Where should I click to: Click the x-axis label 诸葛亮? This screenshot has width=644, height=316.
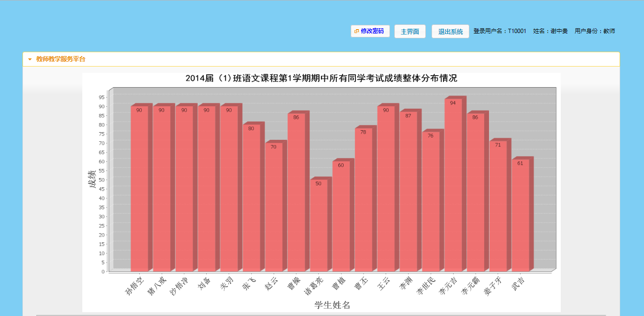pyautogui.click(x=314, y=285)
